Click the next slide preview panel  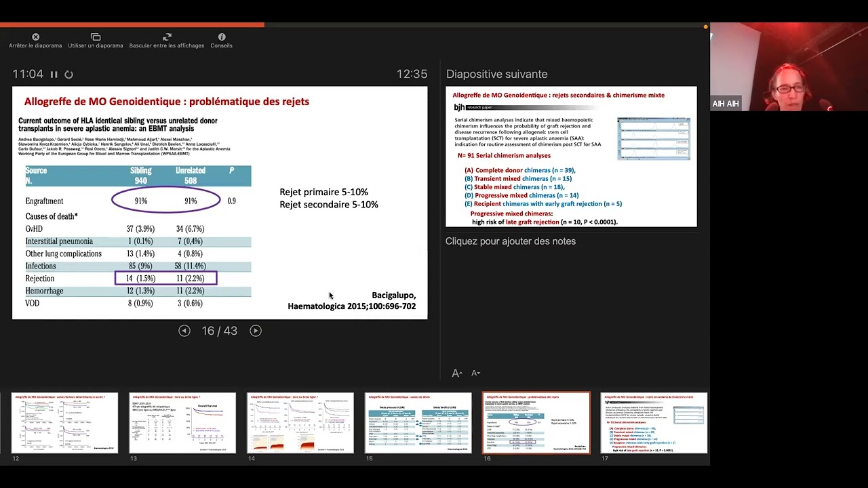571,157
